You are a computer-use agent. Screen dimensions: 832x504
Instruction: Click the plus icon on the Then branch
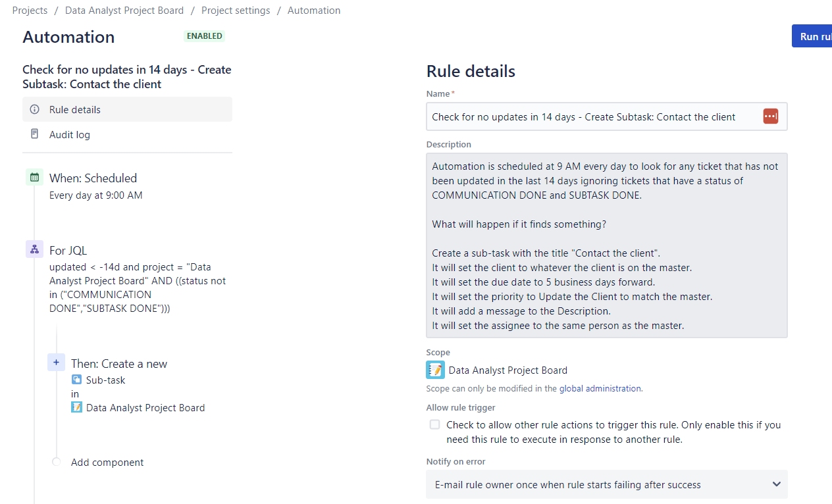click(x=56, y=362)
